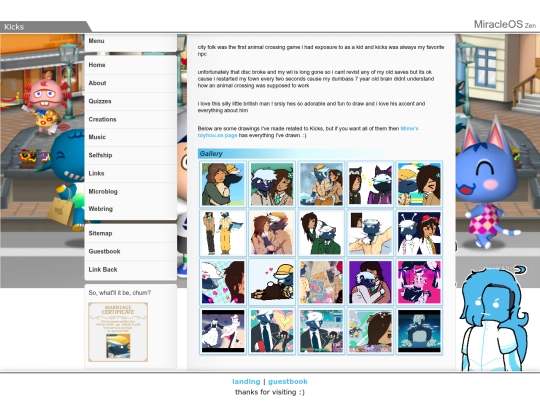Visit the Microblog page
540x405 pixels.
click(x=131, y=191)
